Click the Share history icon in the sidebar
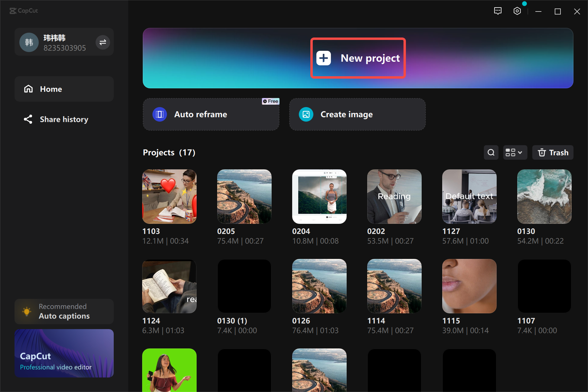 pyautogui.click(x=28, y=119)
